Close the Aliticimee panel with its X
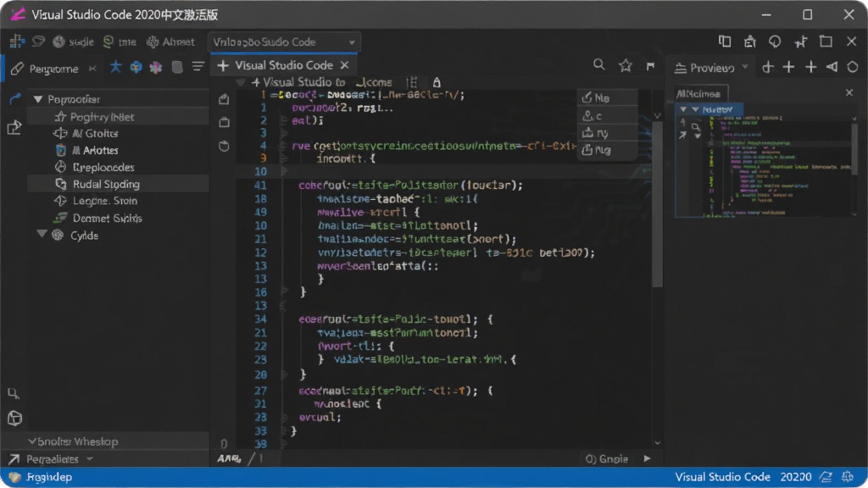868x488 pixels. tap(849, 92)
